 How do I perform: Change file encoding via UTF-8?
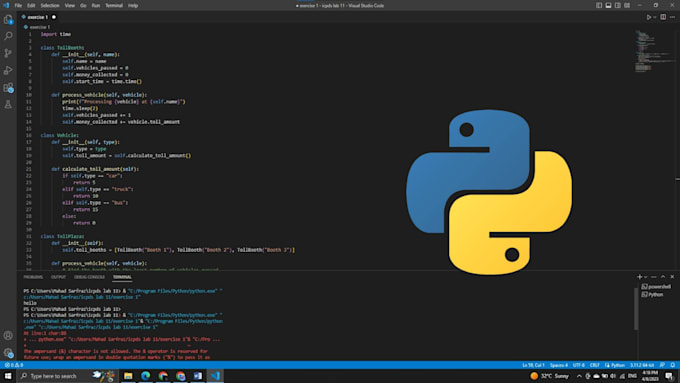point(579,365)
